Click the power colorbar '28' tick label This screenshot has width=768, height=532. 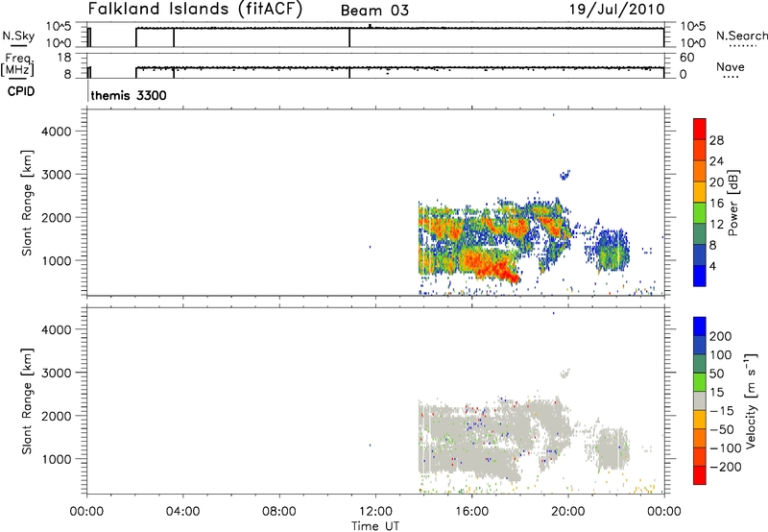click(716, 140)
